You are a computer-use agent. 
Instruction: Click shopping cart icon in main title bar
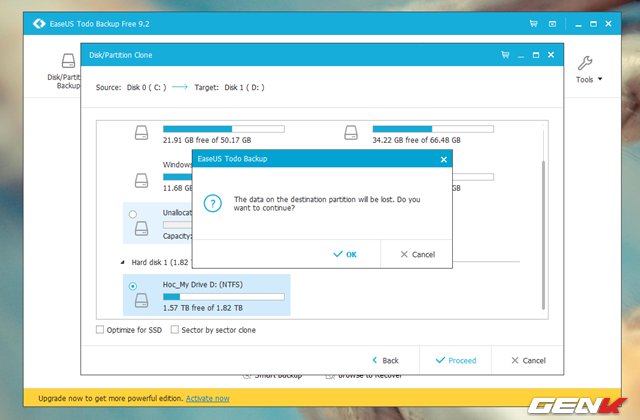(x=533, y=24)
